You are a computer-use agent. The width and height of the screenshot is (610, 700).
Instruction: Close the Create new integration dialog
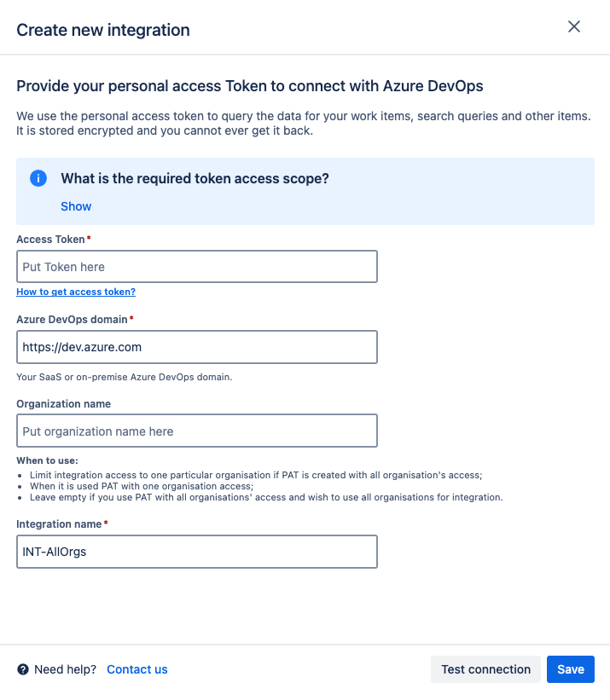(574, 26)
